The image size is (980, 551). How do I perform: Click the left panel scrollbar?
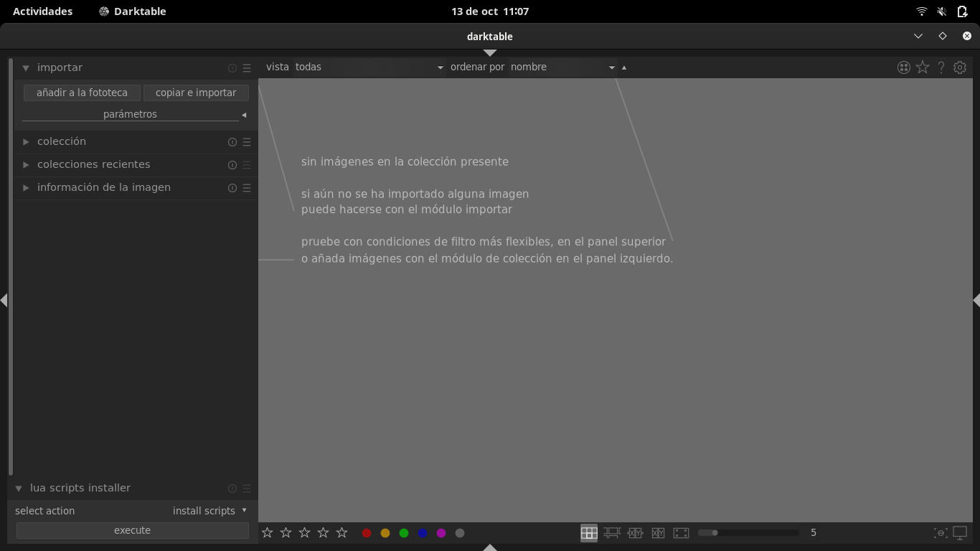coord(11,267)
